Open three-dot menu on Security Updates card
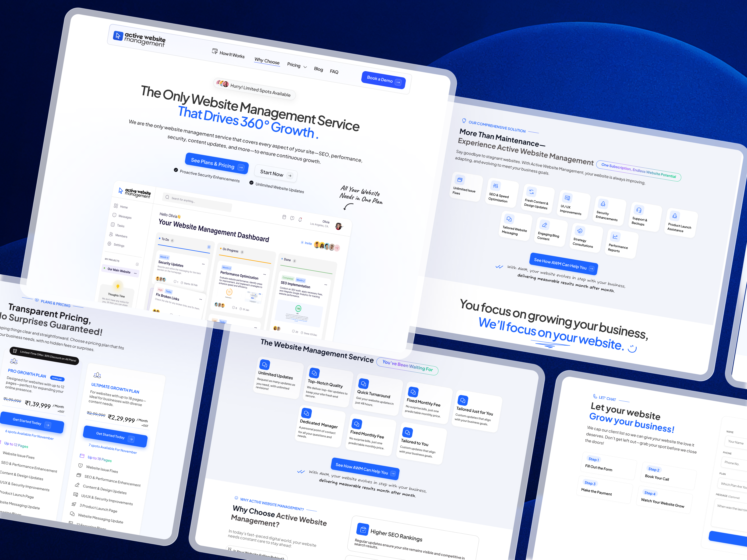Image resolution: width=747 pixels, height=560 pixels. 203,264
